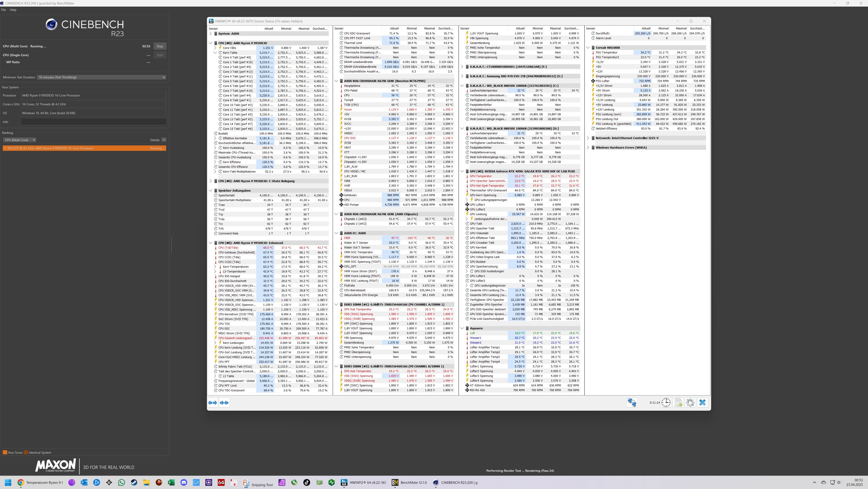
Task: Expand the System: ASUS sensor group
Action: (211, 34)
